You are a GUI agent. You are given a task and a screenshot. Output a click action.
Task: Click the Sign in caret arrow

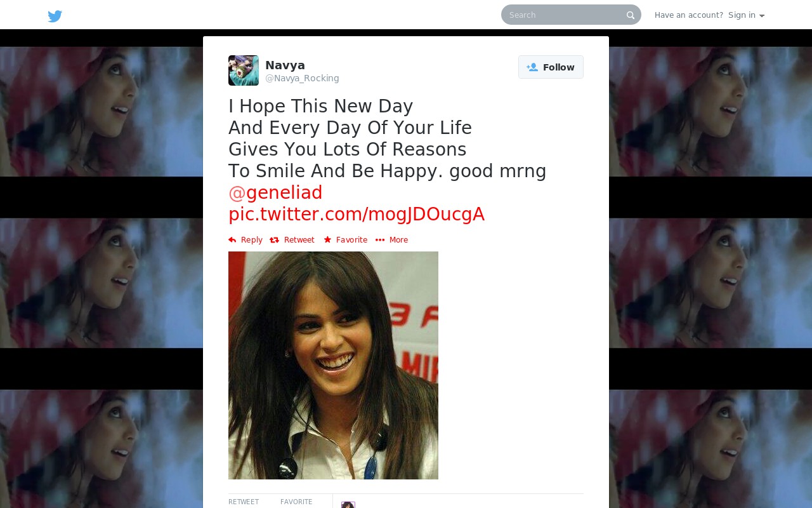762,16
